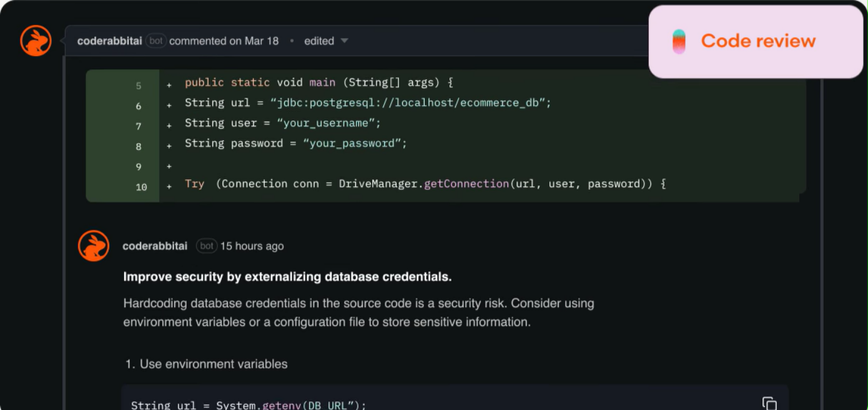
Task: Click the gradient pill icon in Code review badge
Action: tap(679, 42)
